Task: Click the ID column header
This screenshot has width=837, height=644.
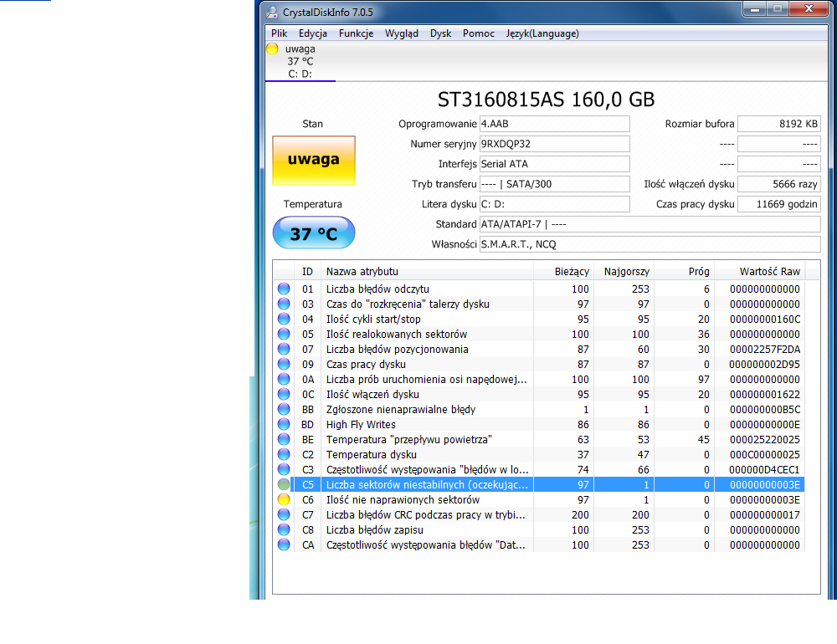Action: (x=307, y=272)
